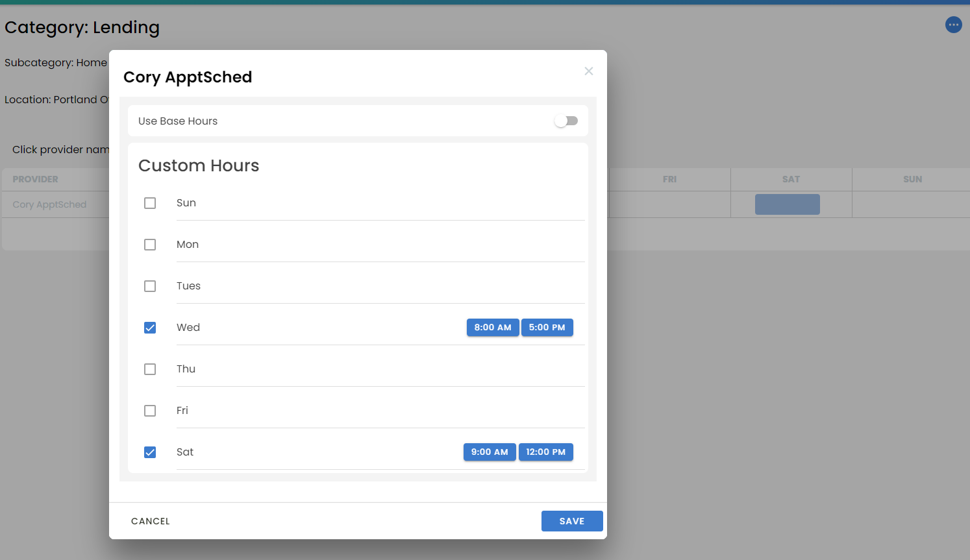Image resolution: width=970 pixels, height=560 pixels.
Task: Click the FRI column header
Action: [669, 179]
